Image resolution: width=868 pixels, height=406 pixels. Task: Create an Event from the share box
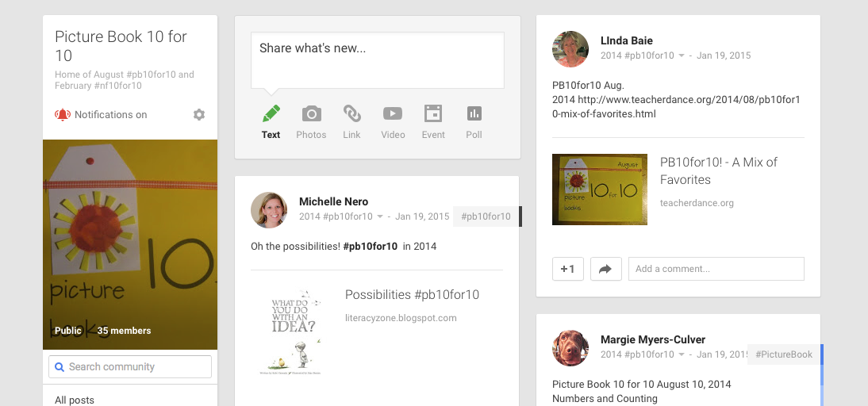[433, 114]
